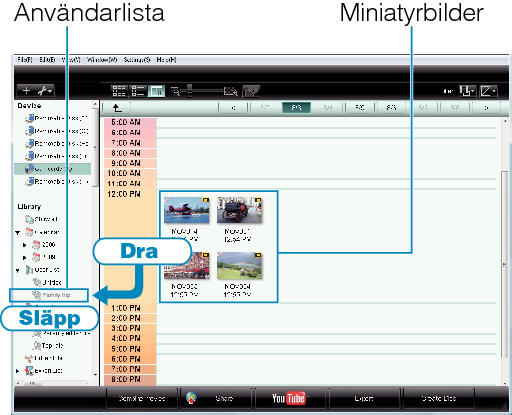Select the horse carriage video thumbnail
Screen dimensions: 512x415
click(x=239, y=210)
